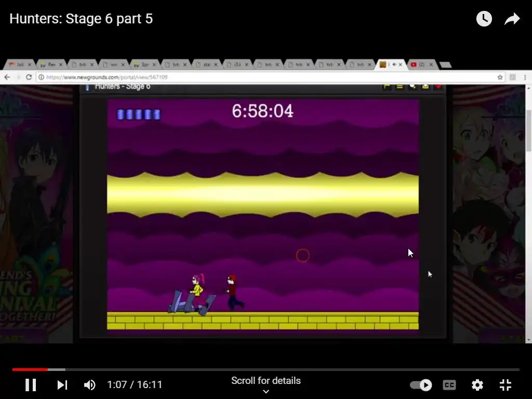Click the pink-haired girl character
This screenshot has width=532, height=399.
coord(197,292)
